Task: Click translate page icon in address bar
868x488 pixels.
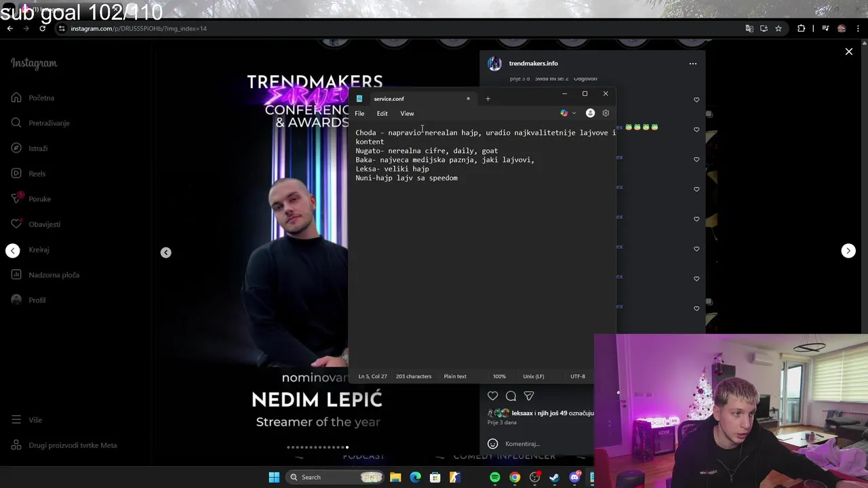Action: (x=749, y=28)
